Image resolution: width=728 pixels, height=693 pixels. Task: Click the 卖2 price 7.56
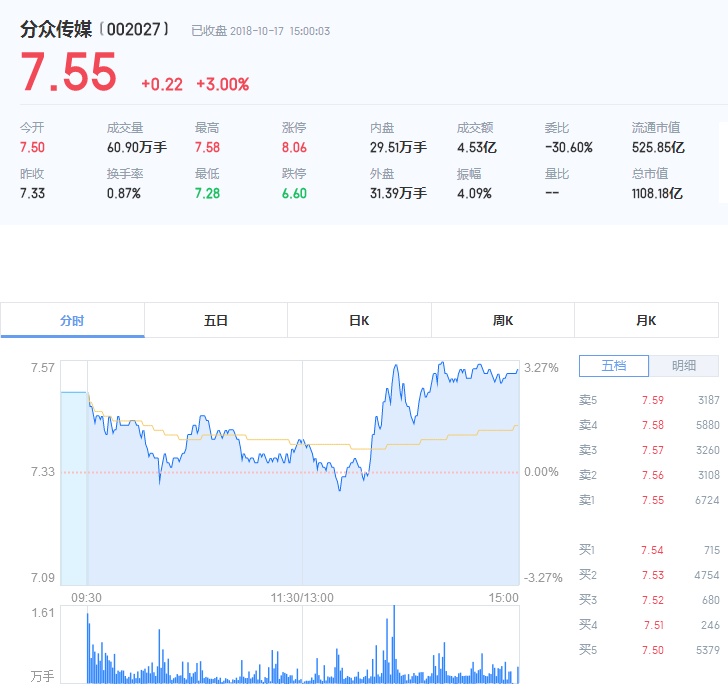pos(653,475)
